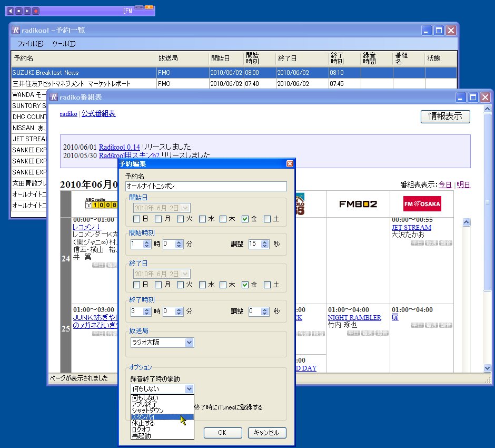Choose アプリ終了 from the dropdown list
The width and height of the screenshot is (495, 448).
tap(162, 404)
